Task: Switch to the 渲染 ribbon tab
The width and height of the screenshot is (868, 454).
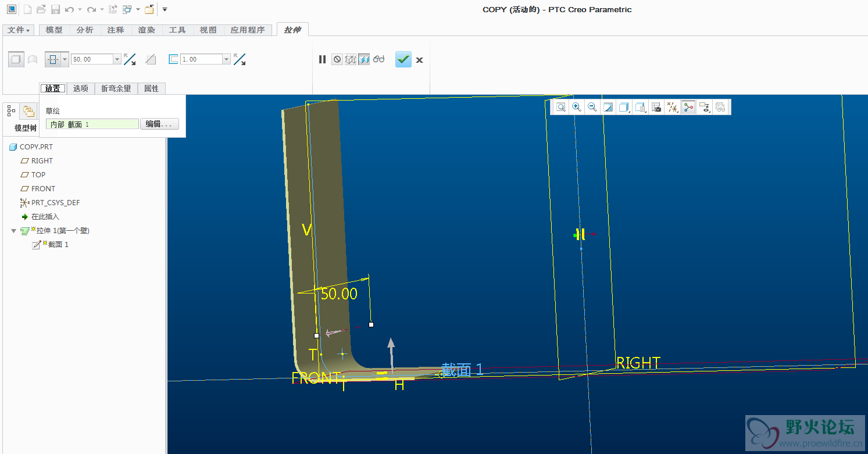Action: pyautogui.click(x=147, y=30)
